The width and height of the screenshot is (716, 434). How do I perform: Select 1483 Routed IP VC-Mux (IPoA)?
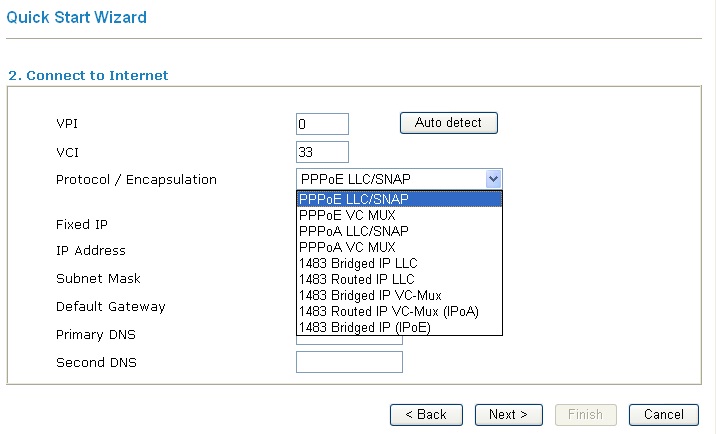[399, 311]
